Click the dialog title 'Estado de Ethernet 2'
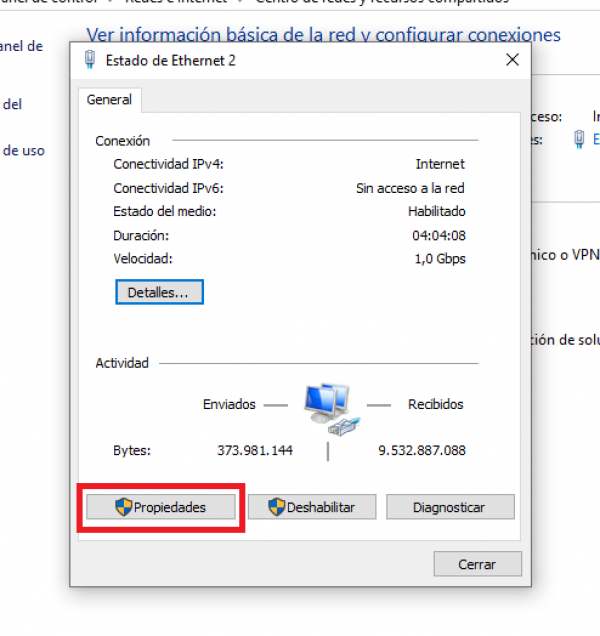Screen dimensions: 600x636 [170, 60]
